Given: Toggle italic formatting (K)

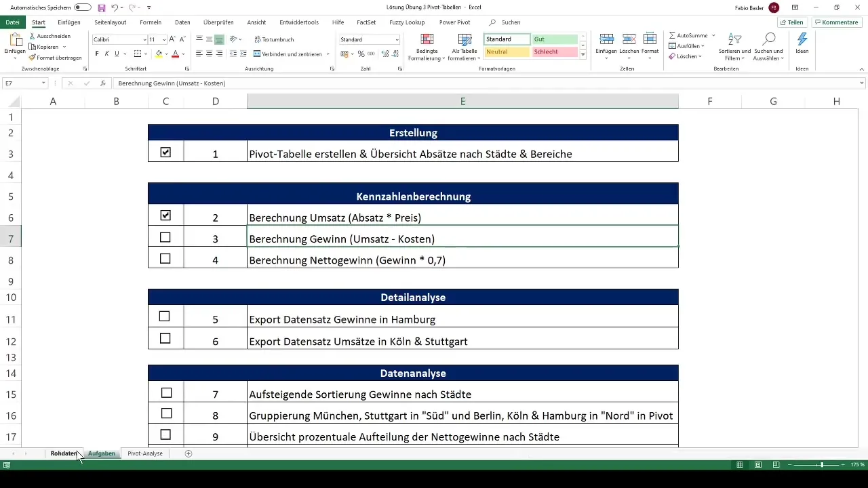Looking at the screenshot, I should pos(106,54).
